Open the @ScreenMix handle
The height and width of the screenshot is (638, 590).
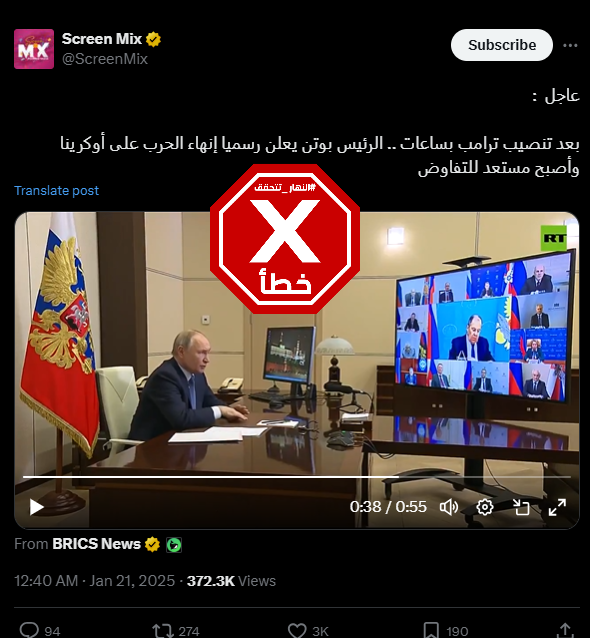105,59
